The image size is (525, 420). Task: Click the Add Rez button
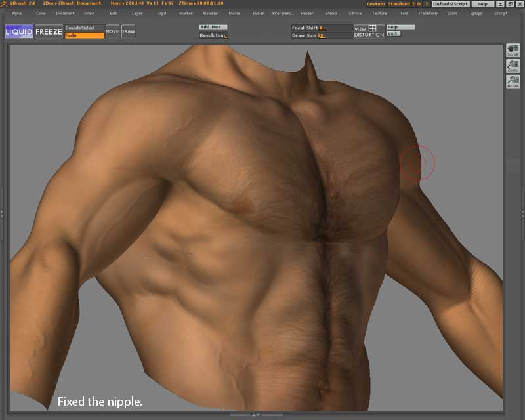[x=213, y=27]
